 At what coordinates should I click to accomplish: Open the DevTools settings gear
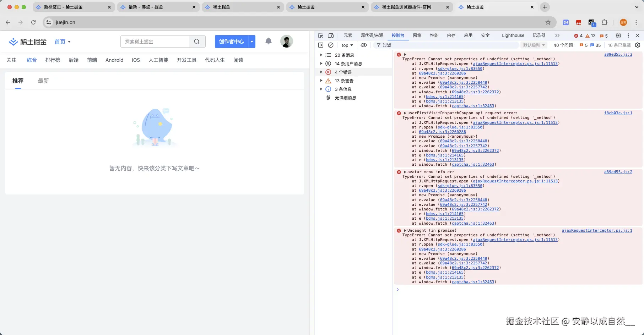point(618,35)
